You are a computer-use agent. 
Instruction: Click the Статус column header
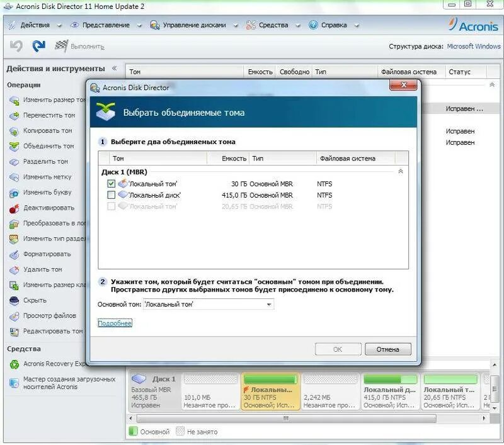tap(466, 72)
